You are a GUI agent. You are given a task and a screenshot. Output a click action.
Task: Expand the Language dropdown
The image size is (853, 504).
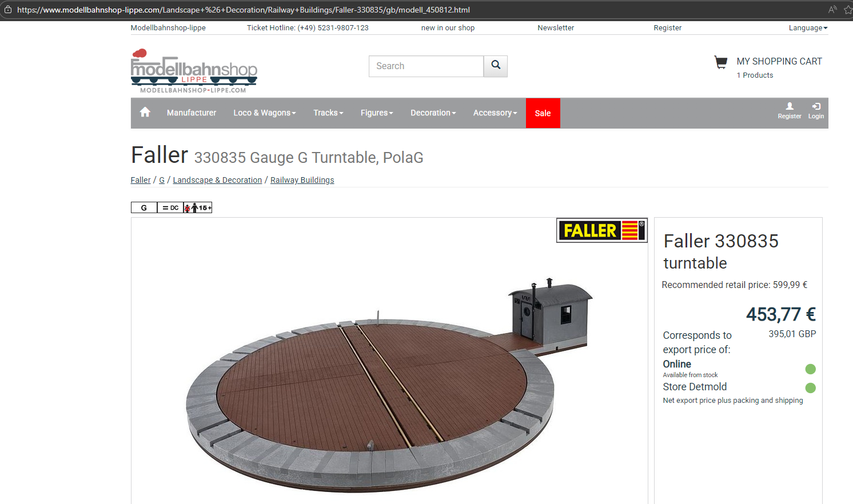pos(808,28)
